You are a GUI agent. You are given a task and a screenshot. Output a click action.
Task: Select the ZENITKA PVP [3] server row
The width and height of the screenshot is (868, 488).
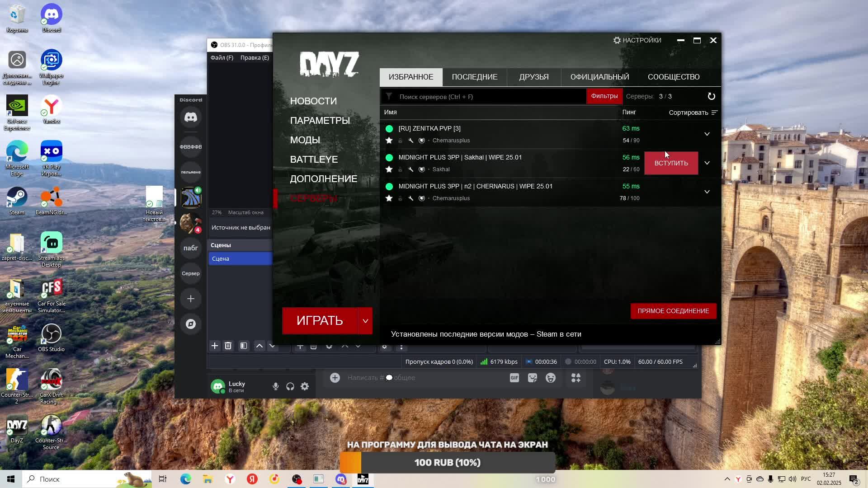click(550, 134)
